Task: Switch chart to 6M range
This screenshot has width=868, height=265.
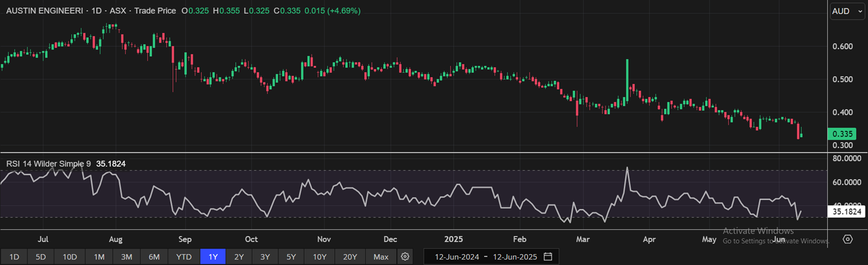Action: pyautogui.click(x=154, y=257)
